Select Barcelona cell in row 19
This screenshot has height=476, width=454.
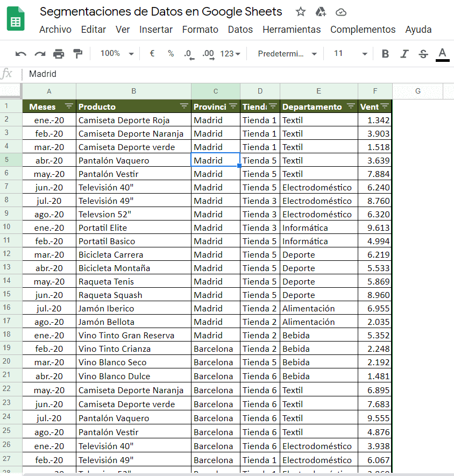pos(216,349)
